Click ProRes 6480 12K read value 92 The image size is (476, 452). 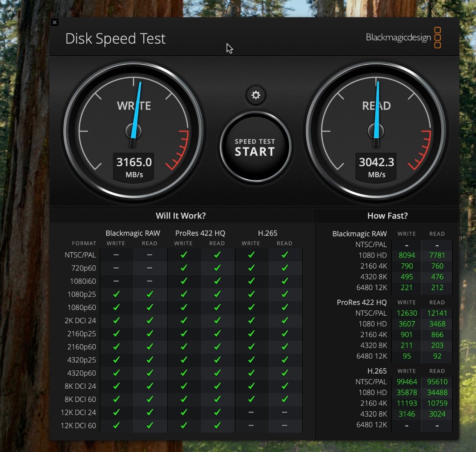[x=437, y=356]
